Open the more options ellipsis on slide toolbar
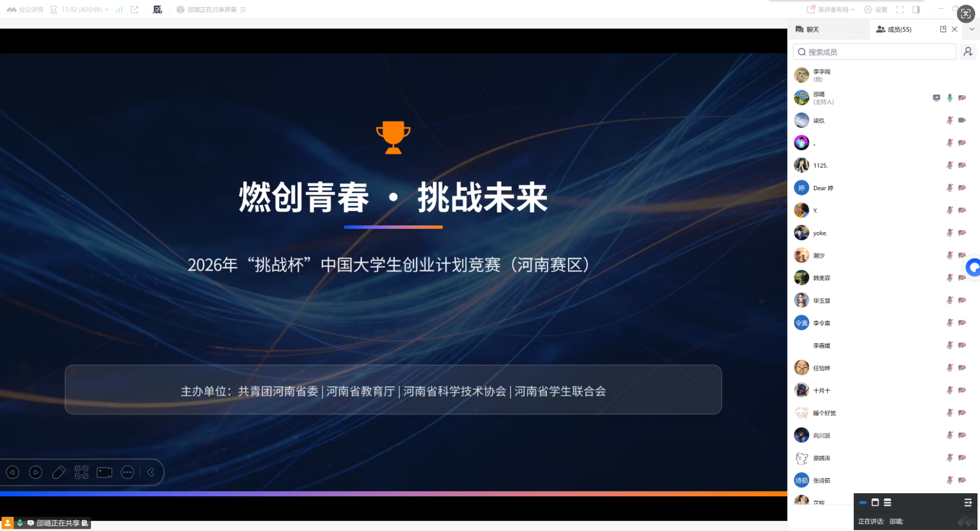Screen dimensions: 980x531 pyautogui.click(x=128, y=472)
